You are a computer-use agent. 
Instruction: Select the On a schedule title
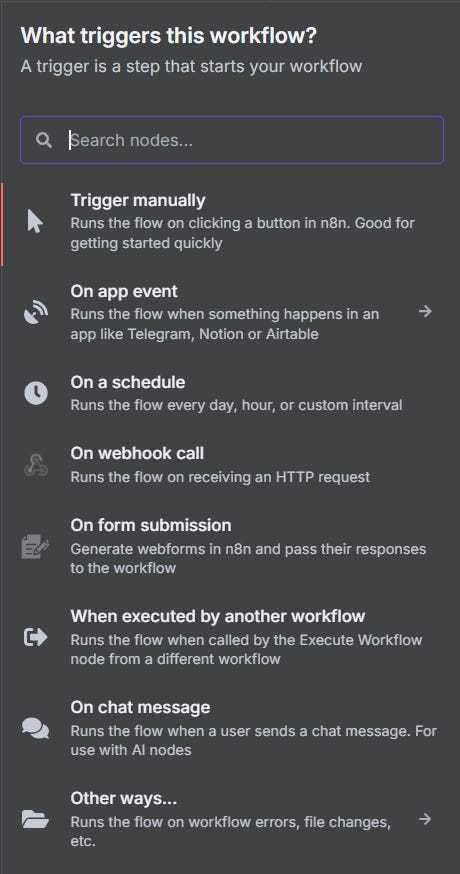[x=128, y=382]
